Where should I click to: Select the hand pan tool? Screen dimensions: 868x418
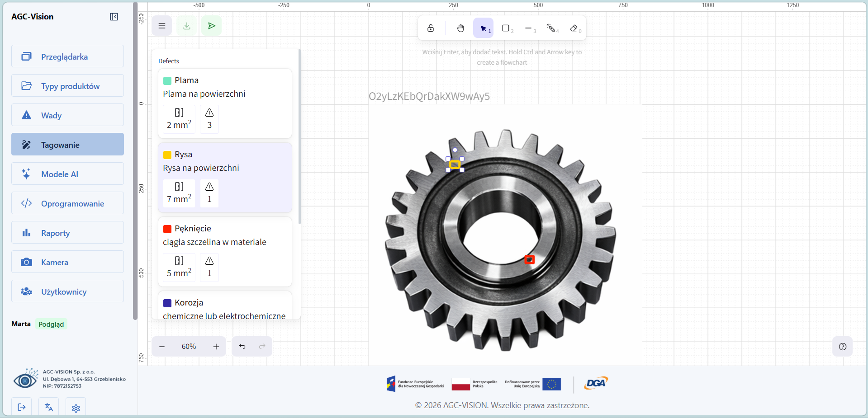coord(460,28)
